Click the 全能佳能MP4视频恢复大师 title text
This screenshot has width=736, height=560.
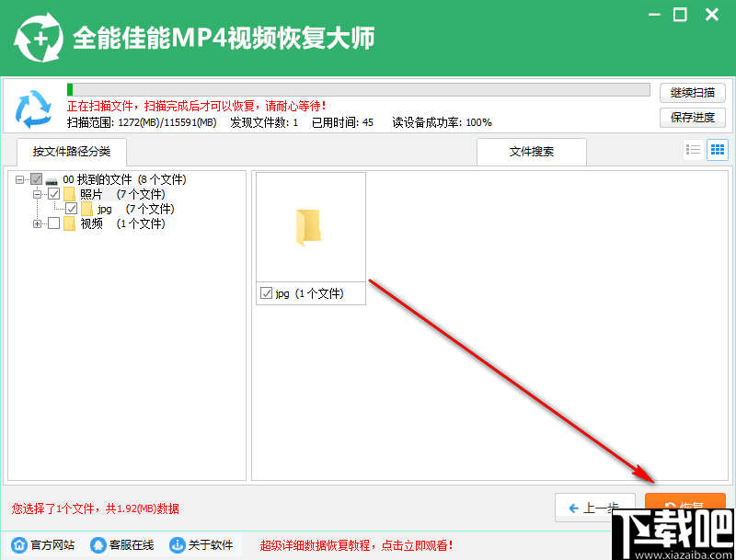(224, 38)
